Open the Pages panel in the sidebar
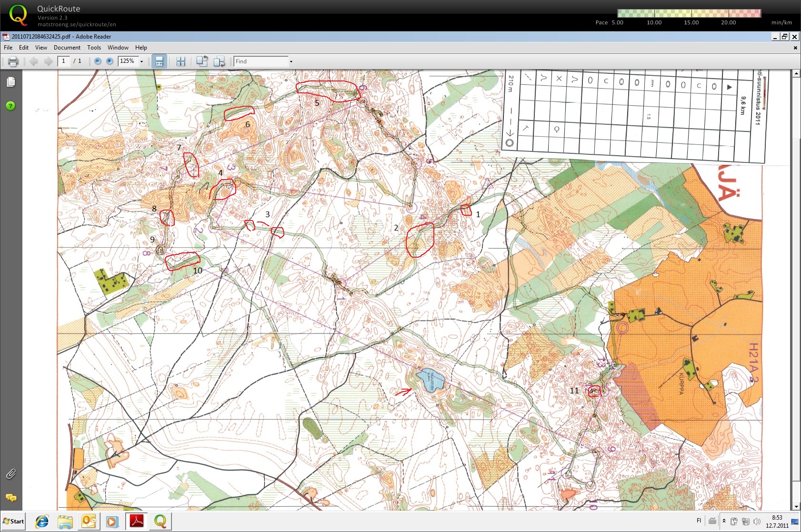The width and height of the screenshot is (801, 532). pyautogui.click(x=11, y=82)
